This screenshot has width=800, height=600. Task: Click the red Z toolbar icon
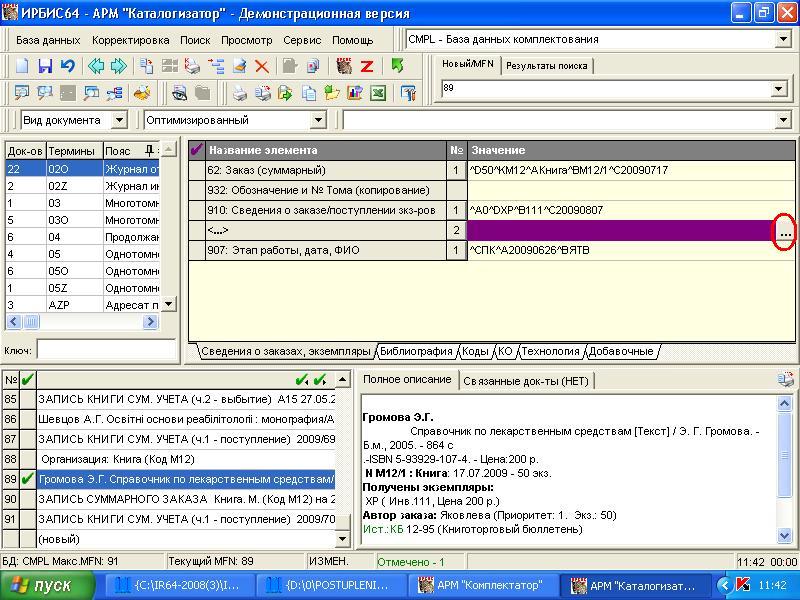[x=367, y=66]
